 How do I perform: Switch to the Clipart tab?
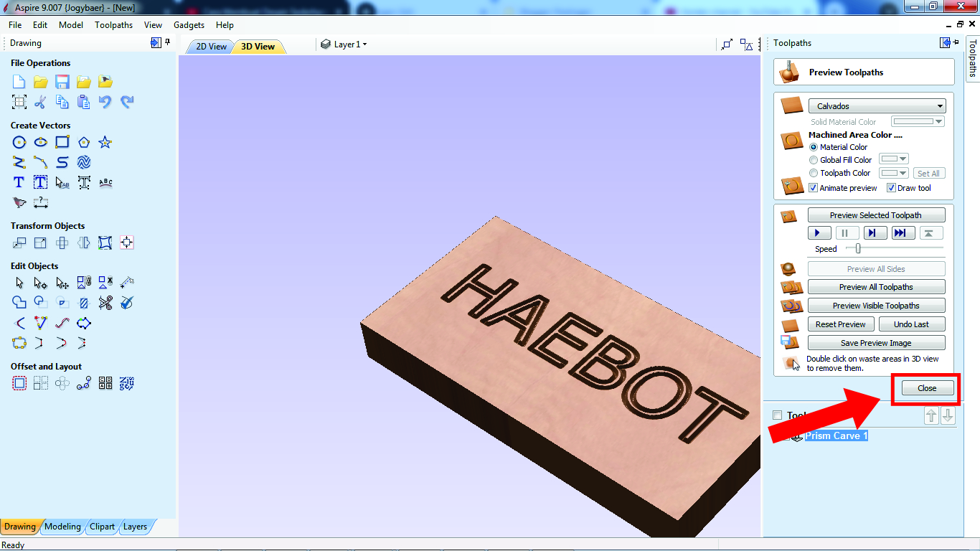pos(102,527)
